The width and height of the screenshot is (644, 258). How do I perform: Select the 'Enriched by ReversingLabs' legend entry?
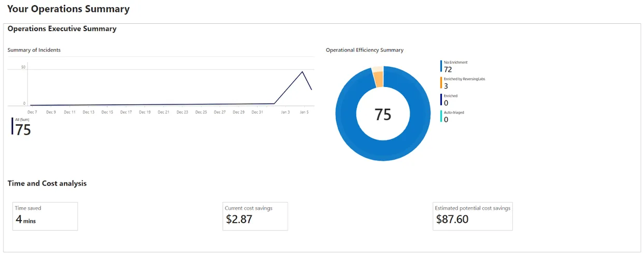(x=463, y=83)
